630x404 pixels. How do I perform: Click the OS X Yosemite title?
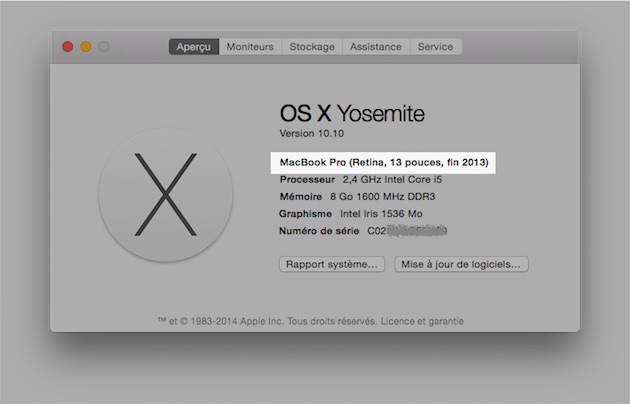pyautogui.click(x=352, y=113)
